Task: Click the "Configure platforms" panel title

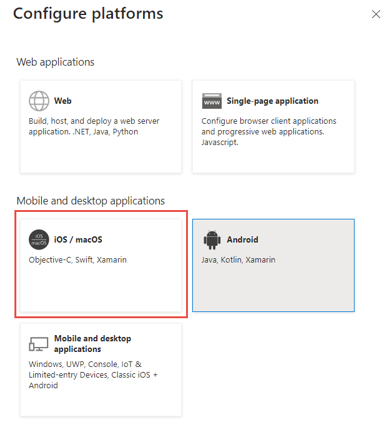Action: pyautogui.click(x=88, y=14)
